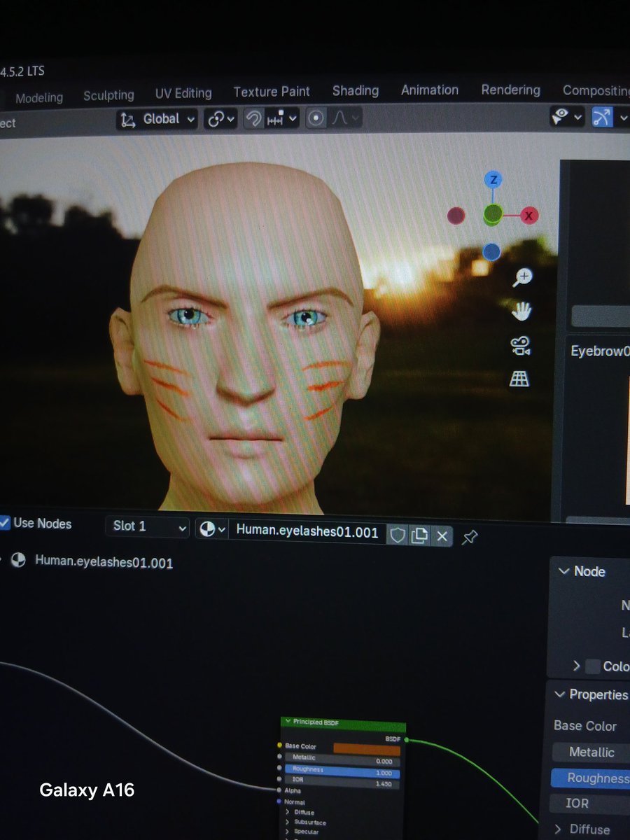Click the Z axis on navigation gizmo

click(493, 180)
